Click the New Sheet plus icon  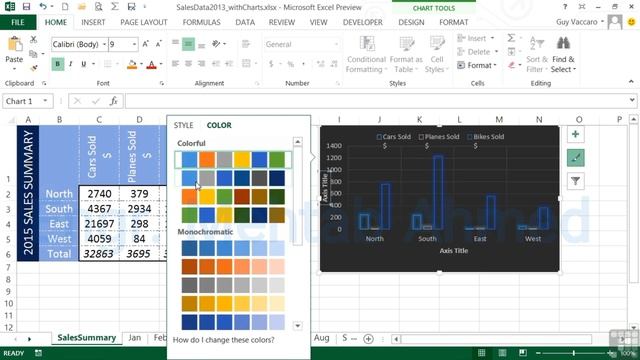368,339
